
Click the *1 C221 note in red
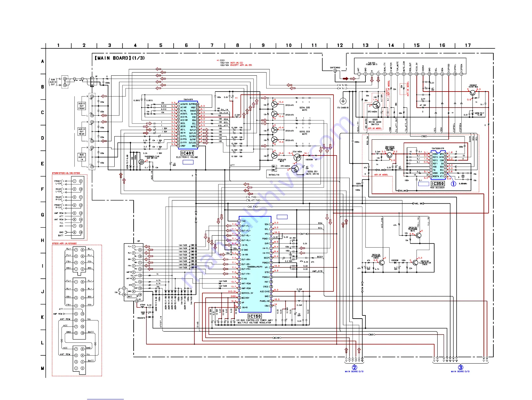(x=221, y=60)
